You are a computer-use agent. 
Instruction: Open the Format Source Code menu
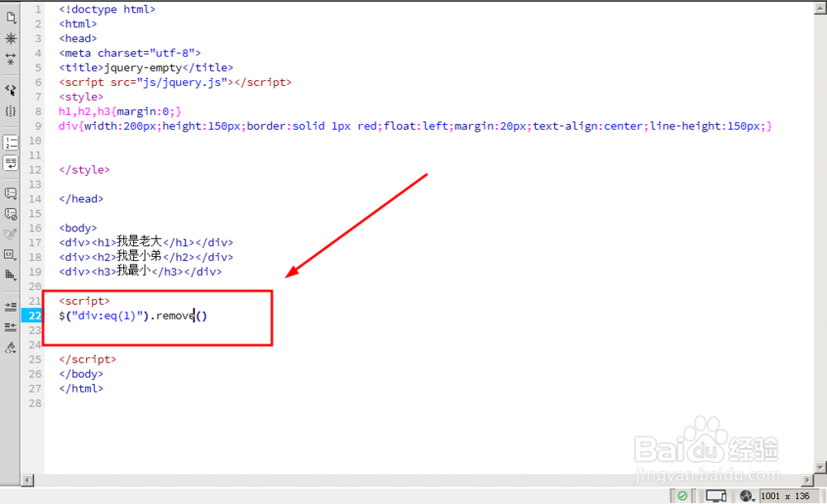coord(11,348)
